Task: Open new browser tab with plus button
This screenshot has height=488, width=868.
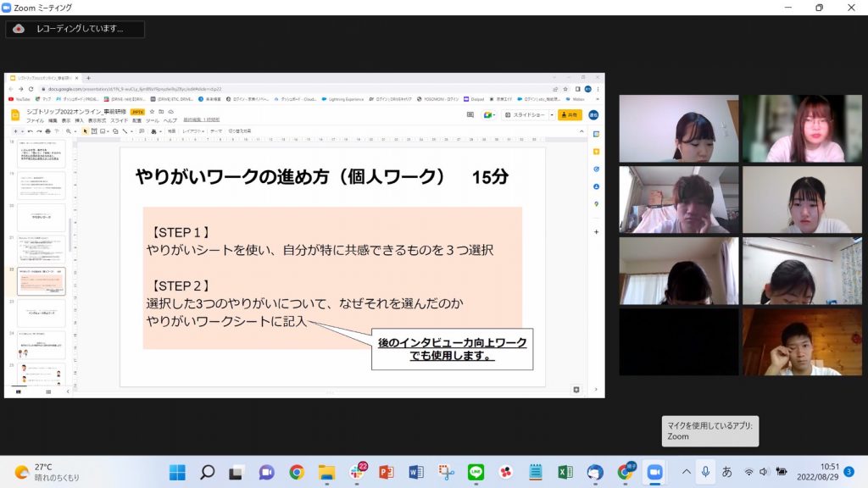Action: click(88, 78)
